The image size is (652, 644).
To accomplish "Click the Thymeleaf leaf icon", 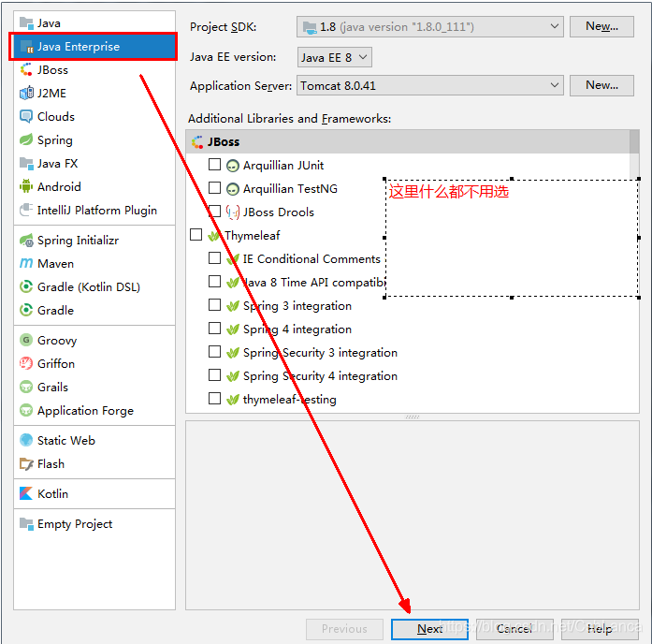I will [x=214, y=236].
